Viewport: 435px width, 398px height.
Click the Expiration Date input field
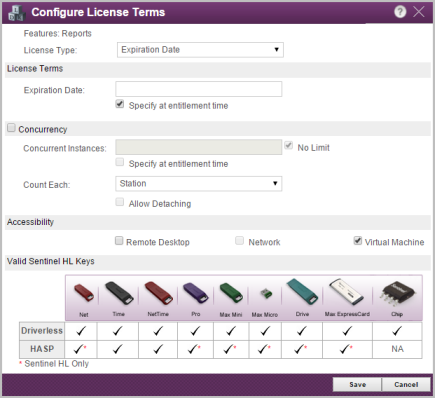click(199, 89)
